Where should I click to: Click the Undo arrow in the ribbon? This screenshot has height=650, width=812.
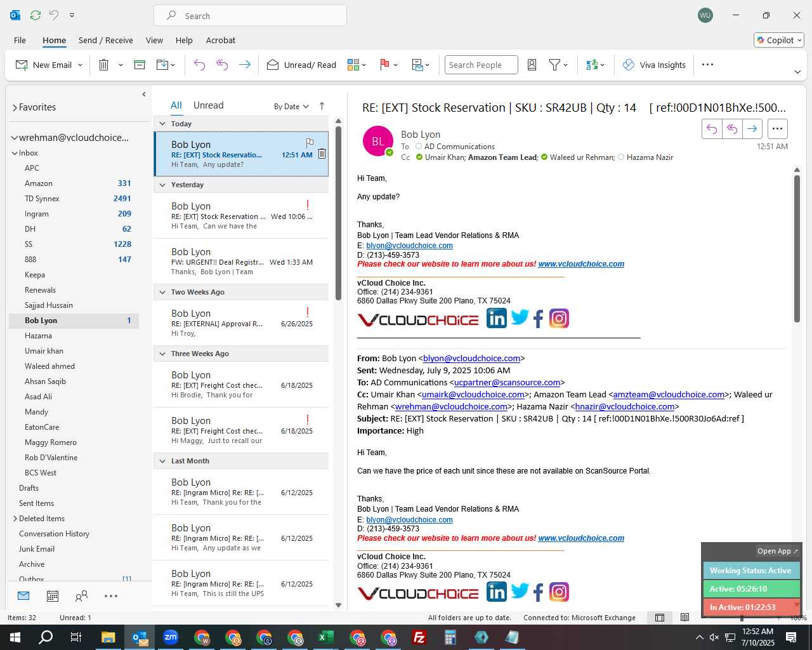[x=199, y=65]
